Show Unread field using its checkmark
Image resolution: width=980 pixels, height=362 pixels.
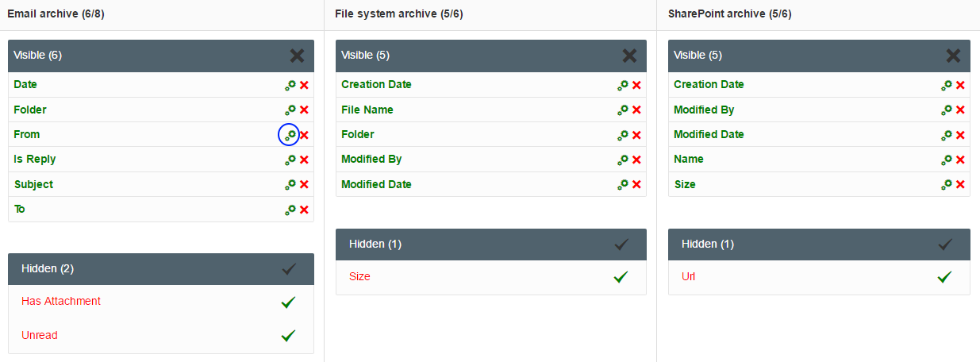click(288, 336)
